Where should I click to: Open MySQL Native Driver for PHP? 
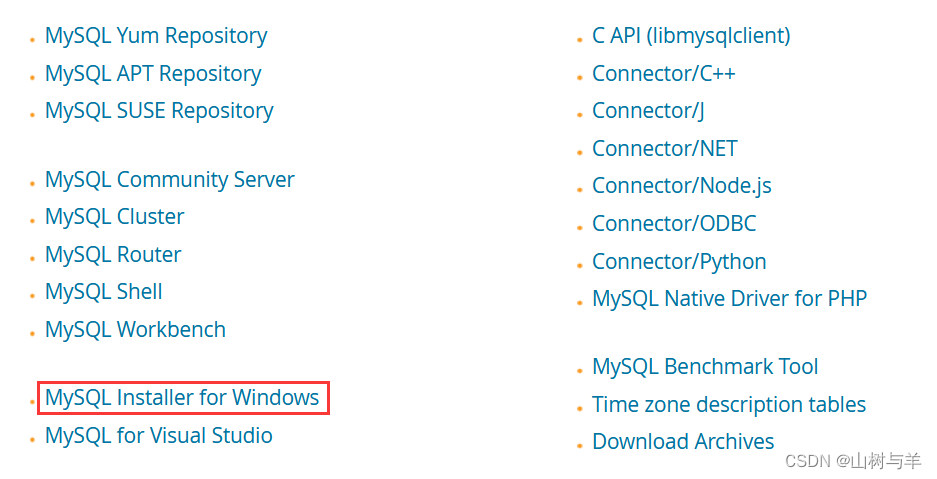click(x=730, y=299)
